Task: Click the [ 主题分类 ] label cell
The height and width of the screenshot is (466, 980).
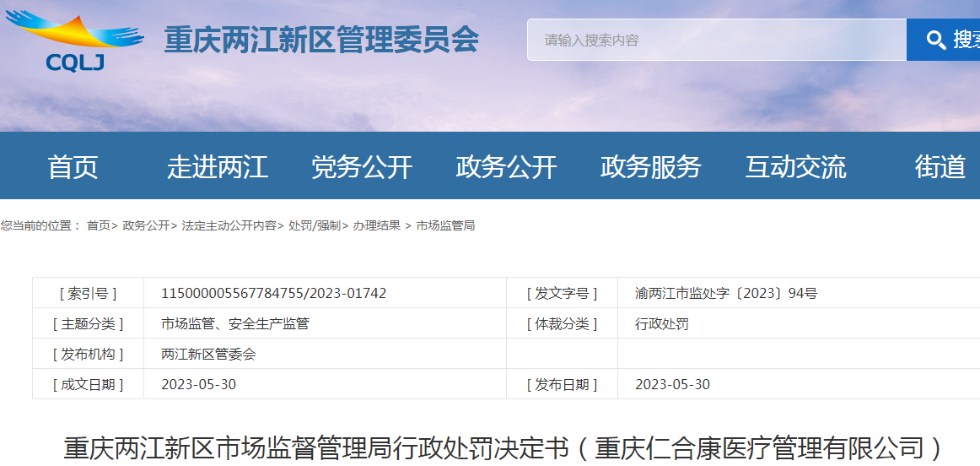Action: 88,323
